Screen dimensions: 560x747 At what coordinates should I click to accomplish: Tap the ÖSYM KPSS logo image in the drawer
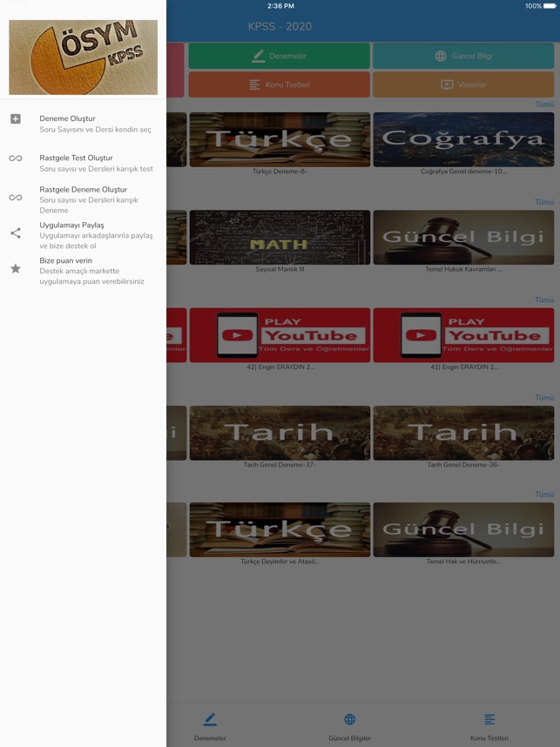[83, 57]
